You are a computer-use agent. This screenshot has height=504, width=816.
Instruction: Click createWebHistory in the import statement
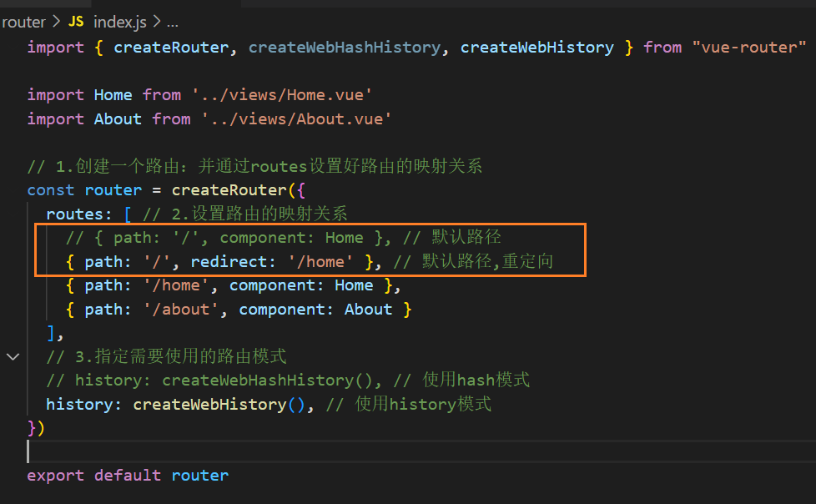click(537, 48)
